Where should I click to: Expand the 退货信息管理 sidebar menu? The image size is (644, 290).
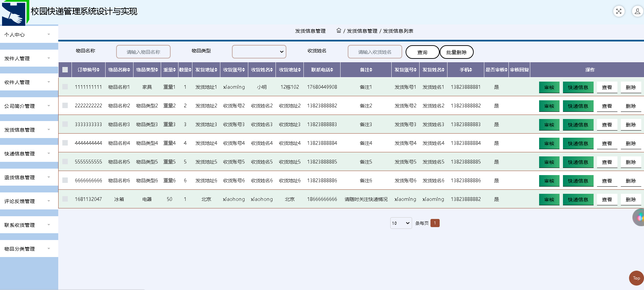pos(29,177)
